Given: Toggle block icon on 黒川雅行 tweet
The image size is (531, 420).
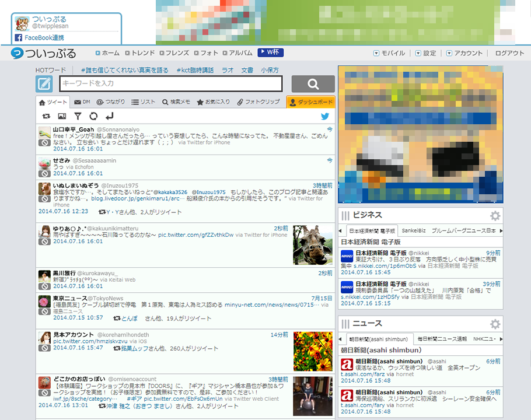Looking at the screenshot, I should tap(44, 286).
